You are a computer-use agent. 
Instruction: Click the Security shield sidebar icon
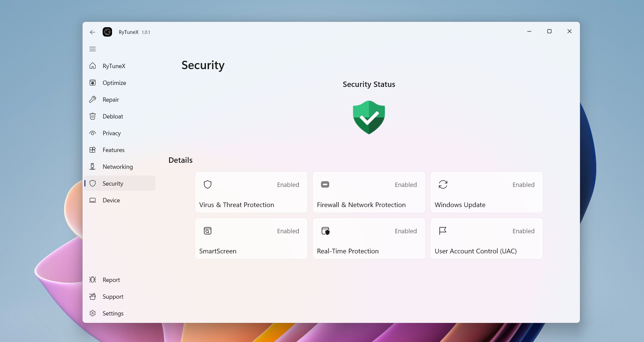(x=93, y=183)
